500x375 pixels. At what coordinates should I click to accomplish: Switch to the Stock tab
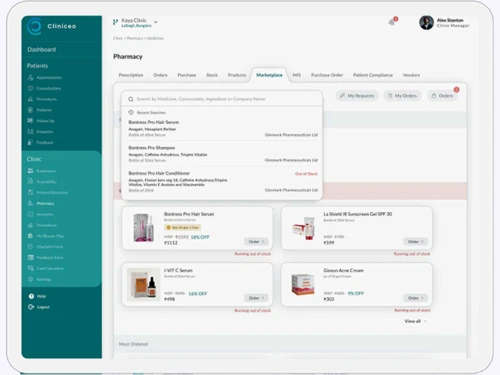click(212, 75)
